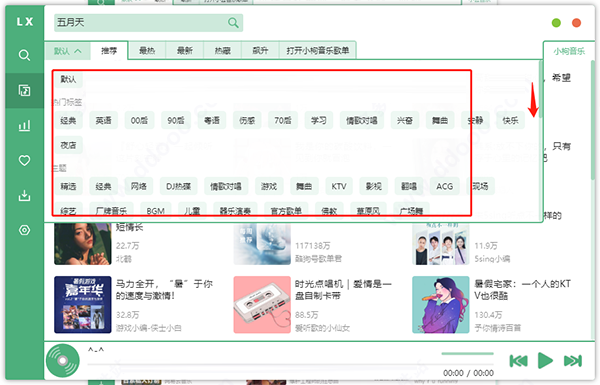Select the 00后 tag

tap(139, 121)
